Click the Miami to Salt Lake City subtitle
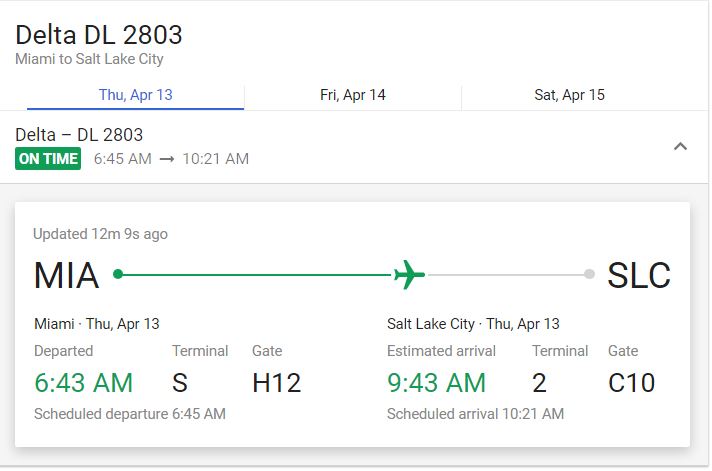 pos(89,59)
